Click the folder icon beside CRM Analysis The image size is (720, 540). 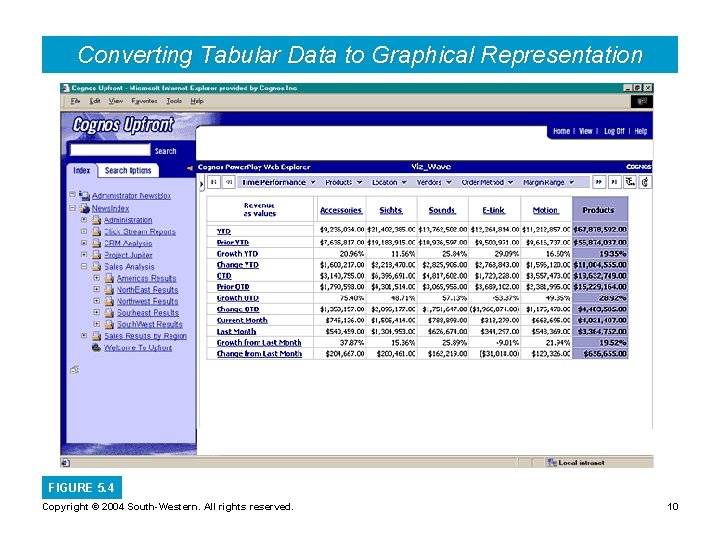point(96,243)
